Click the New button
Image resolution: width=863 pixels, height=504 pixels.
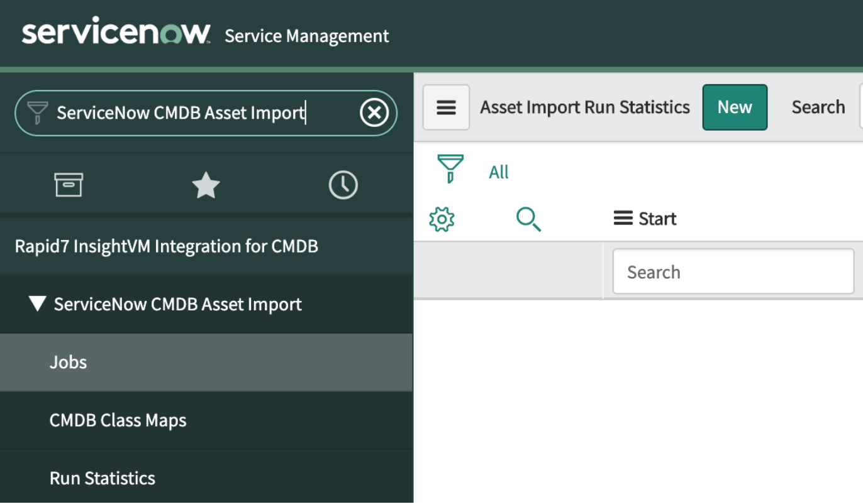(734, 107)
